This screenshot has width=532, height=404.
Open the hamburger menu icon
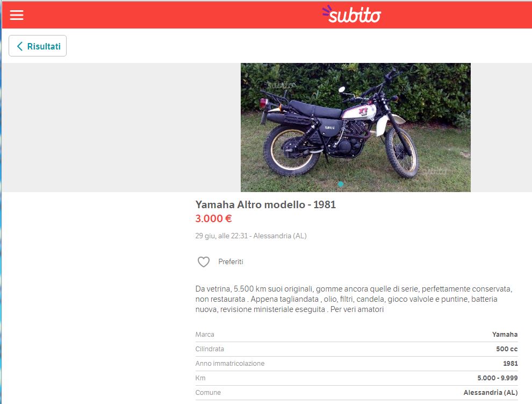(17, 15)
